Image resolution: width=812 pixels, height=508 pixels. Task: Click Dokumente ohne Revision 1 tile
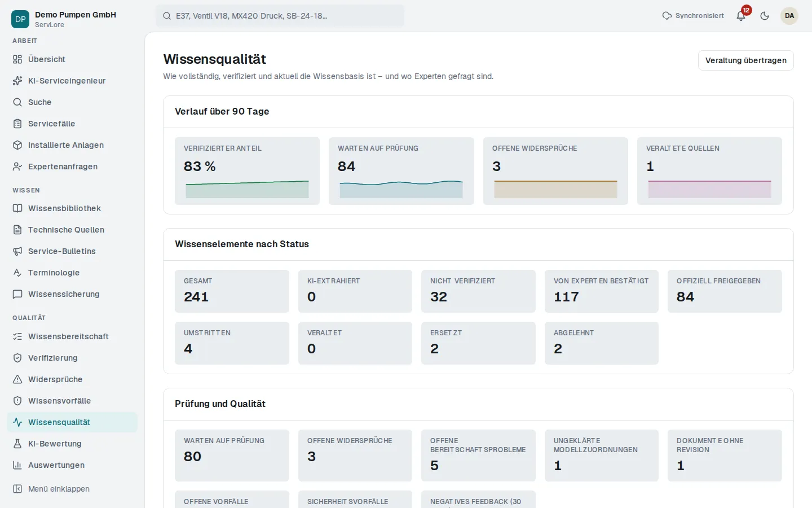(725, 456)
